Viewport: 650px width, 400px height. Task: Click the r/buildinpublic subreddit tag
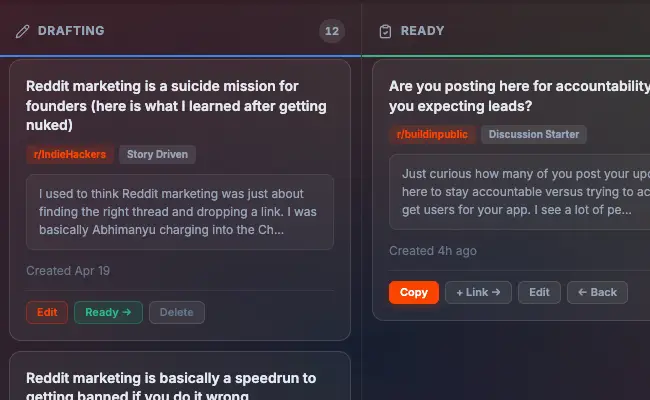pyautogui.click(x=432, y=134)
